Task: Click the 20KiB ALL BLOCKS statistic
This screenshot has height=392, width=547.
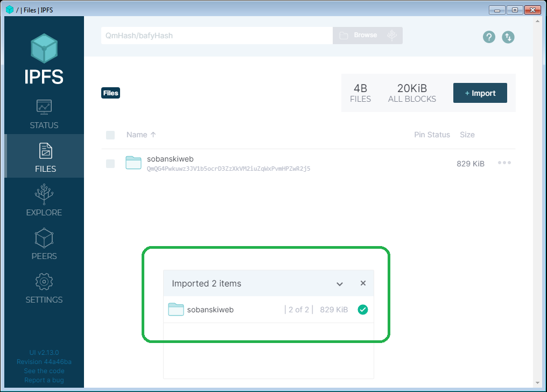Action: (412, 93)
